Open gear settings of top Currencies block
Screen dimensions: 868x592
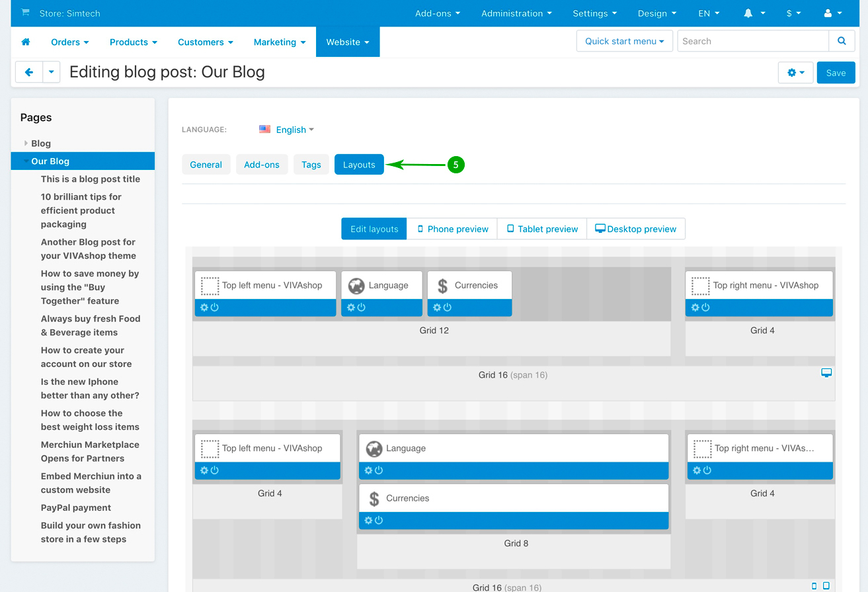point(437,308)
